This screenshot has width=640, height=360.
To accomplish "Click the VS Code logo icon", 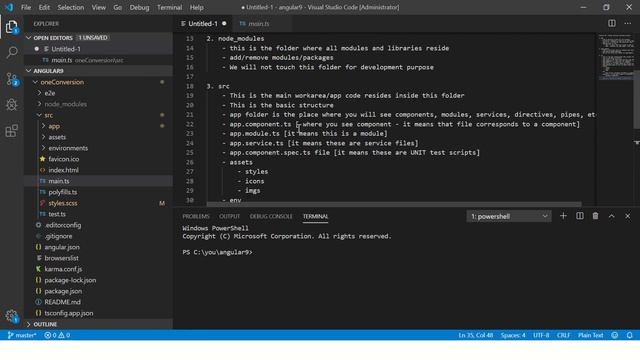I will [9, 7].
